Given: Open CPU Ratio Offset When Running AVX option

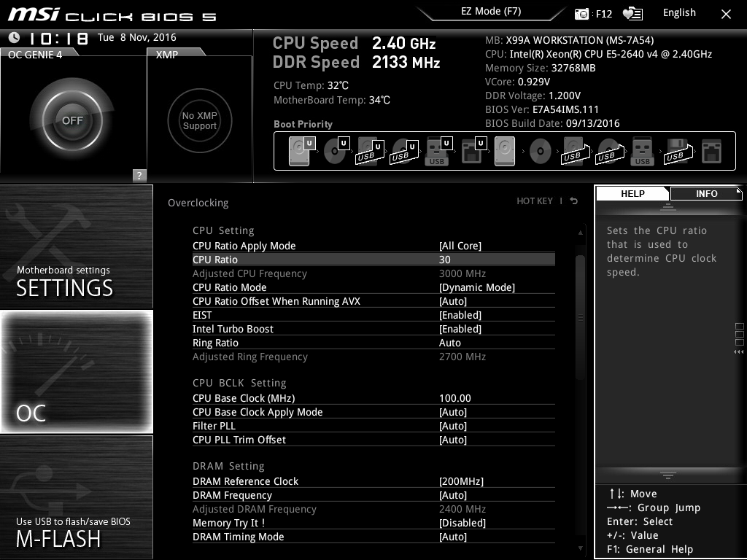Looking at the screenshot, I should click(373, 301).
